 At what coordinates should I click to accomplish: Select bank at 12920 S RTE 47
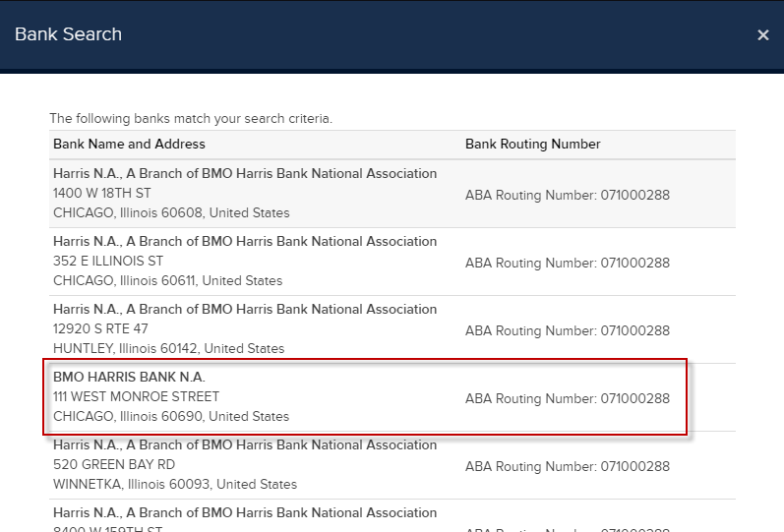click(x=392, y=329)
